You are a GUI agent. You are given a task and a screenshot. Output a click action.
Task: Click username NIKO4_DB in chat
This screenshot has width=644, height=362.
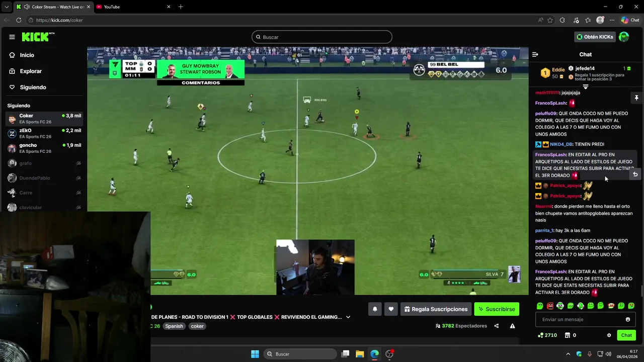tap(561, 144)
